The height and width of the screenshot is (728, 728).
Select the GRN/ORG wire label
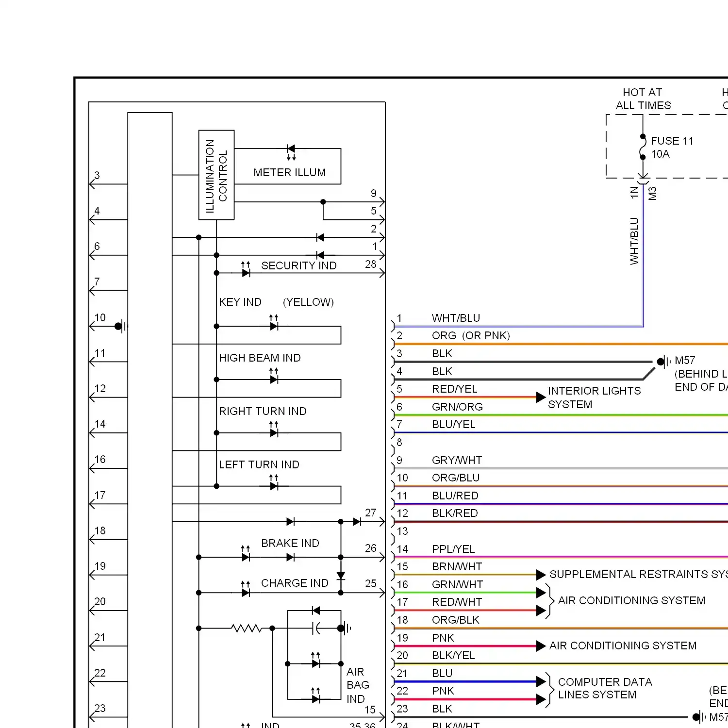point(457,407)
